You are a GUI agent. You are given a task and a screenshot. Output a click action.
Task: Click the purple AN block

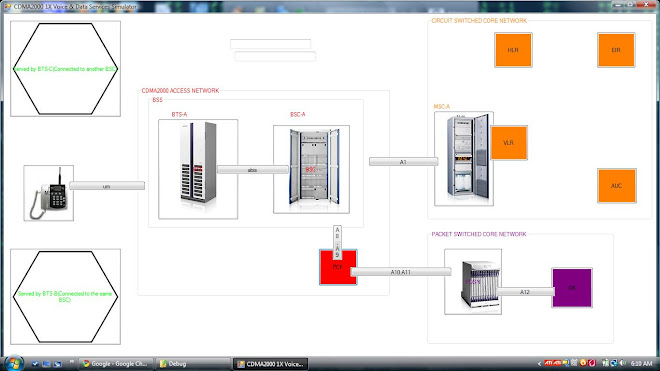click(572, 288)
